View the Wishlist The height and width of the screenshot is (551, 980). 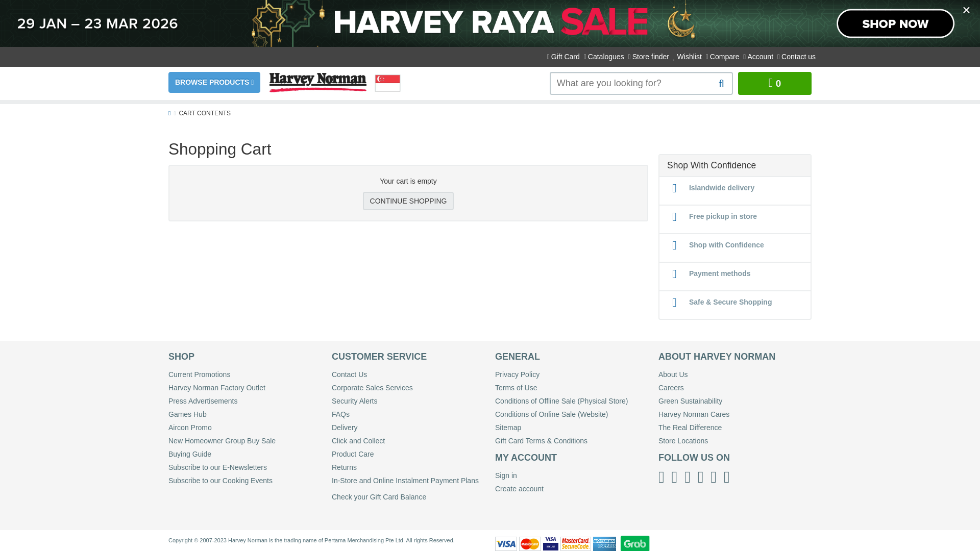click(688, 57)
